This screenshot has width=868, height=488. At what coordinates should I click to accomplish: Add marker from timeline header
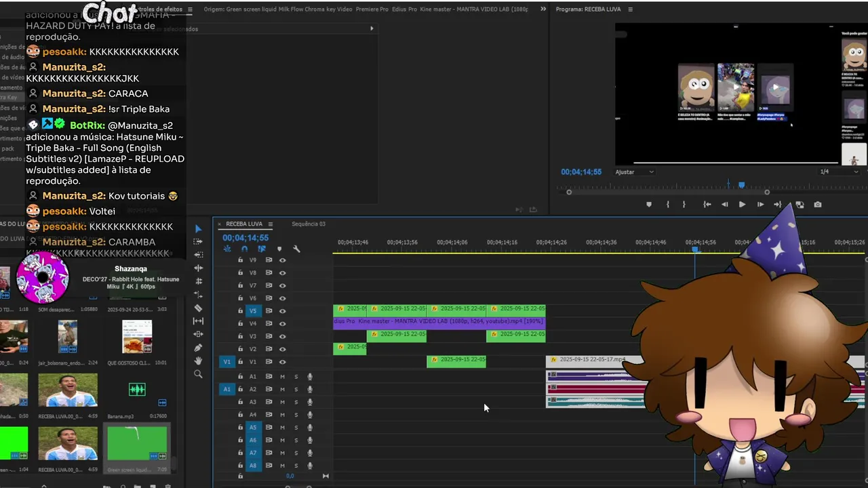(x=279, y=249)
